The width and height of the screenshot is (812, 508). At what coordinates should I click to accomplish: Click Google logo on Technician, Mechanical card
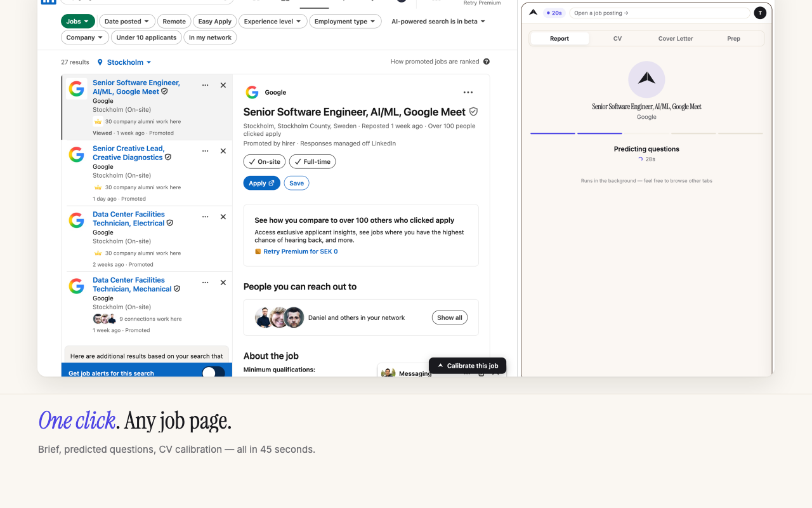[x=77, y=286]
